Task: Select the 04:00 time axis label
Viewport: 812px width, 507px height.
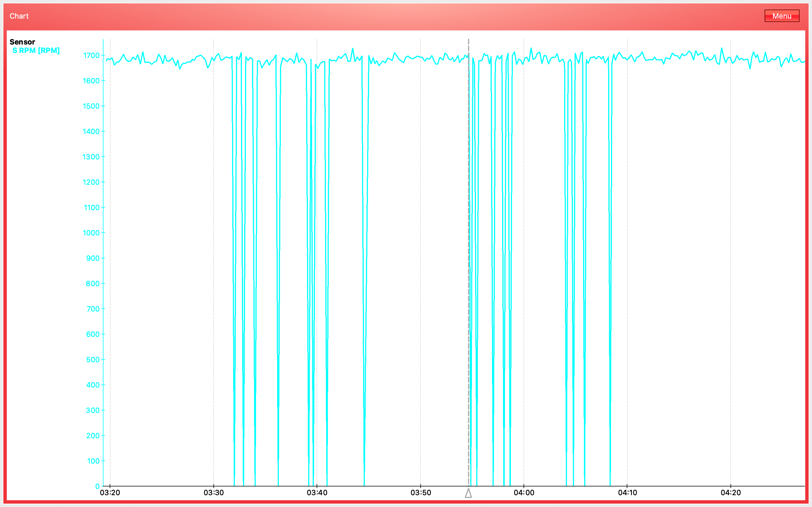Action: 524,493
